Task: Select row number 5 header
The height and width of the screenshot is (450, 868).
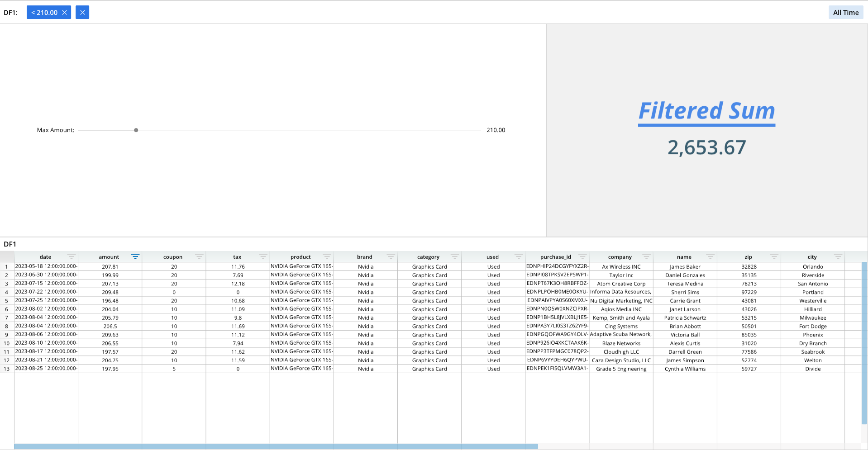Action: [x=7, y=301]
